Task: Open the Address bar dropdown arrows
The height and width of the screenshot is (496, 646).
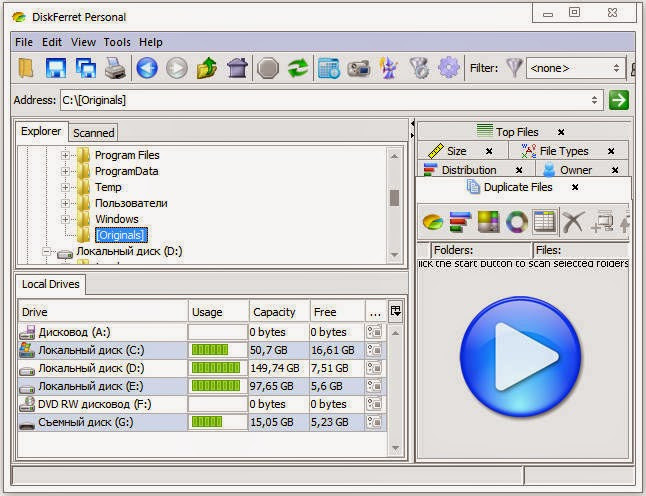Action: [594, 100]
